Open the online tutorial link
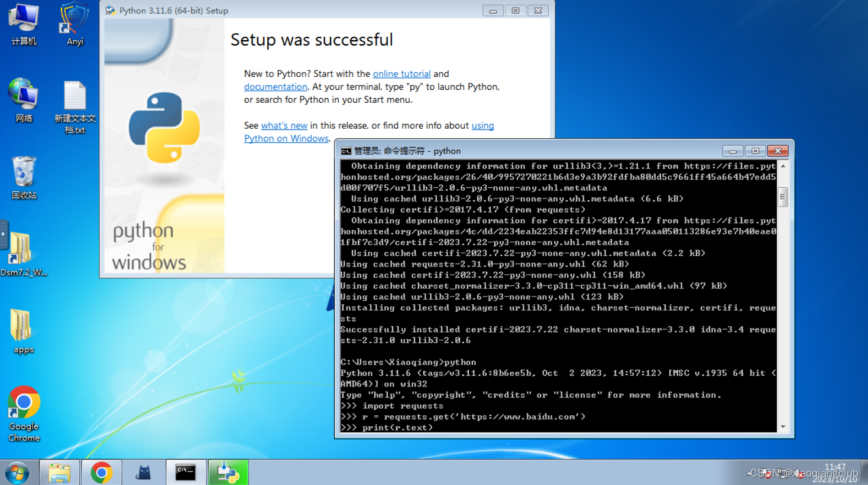This screenshot has height=485, width=868. click(x=401, y=74)
